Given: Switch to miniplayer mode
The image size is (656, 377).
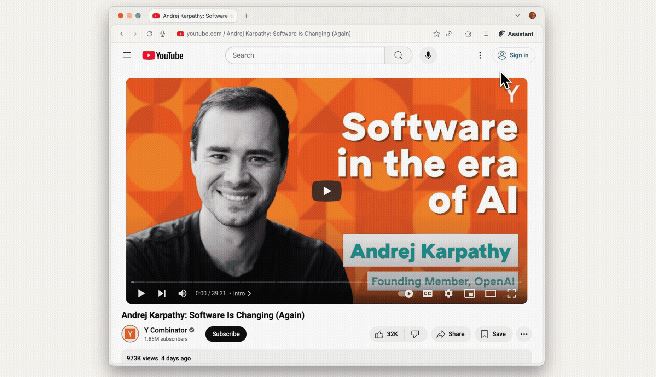Looking at the screenshot, I should coord(469,293).
